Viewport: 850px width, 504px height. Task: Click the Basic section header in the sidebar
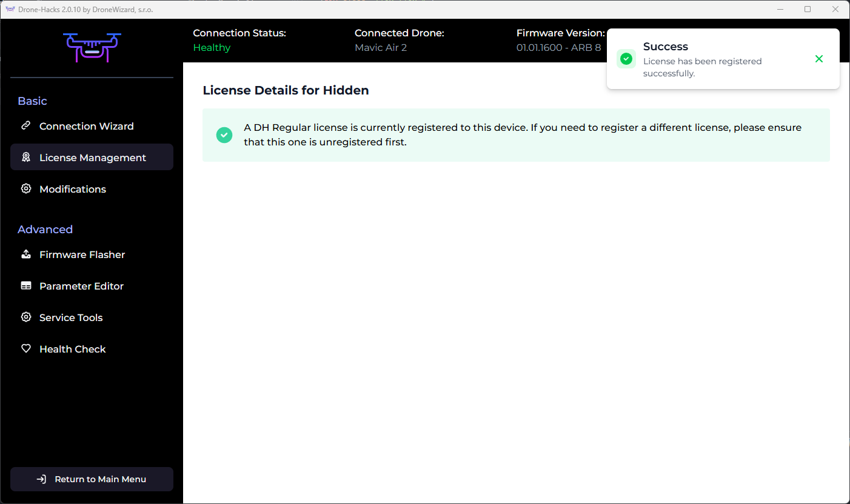coord(32,101)
